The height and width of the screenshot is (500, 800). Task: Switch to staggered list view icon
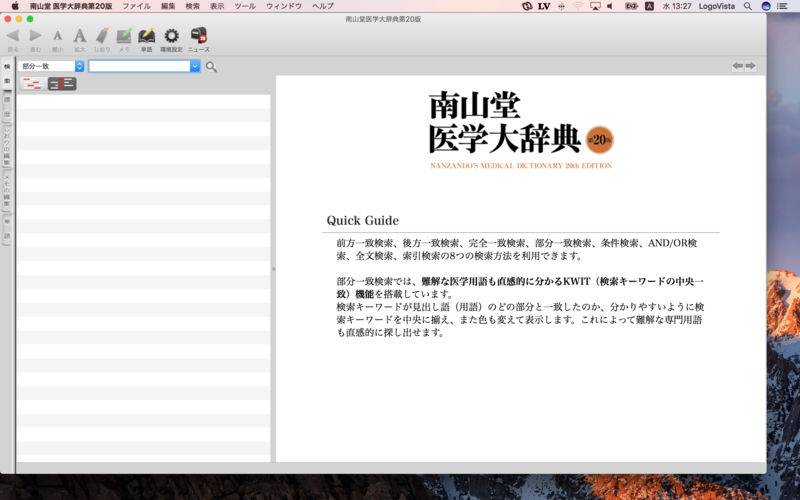pos(32,84)
